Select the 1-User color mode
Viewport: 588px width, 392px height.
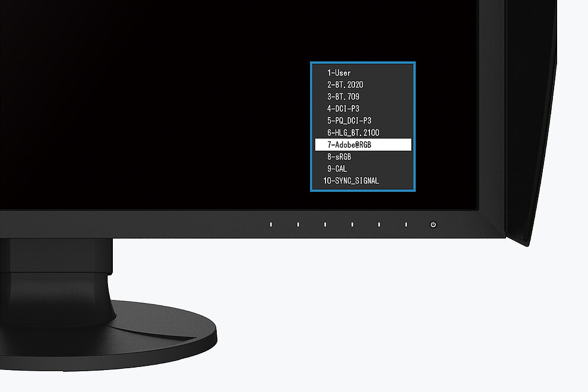[339, 72]
